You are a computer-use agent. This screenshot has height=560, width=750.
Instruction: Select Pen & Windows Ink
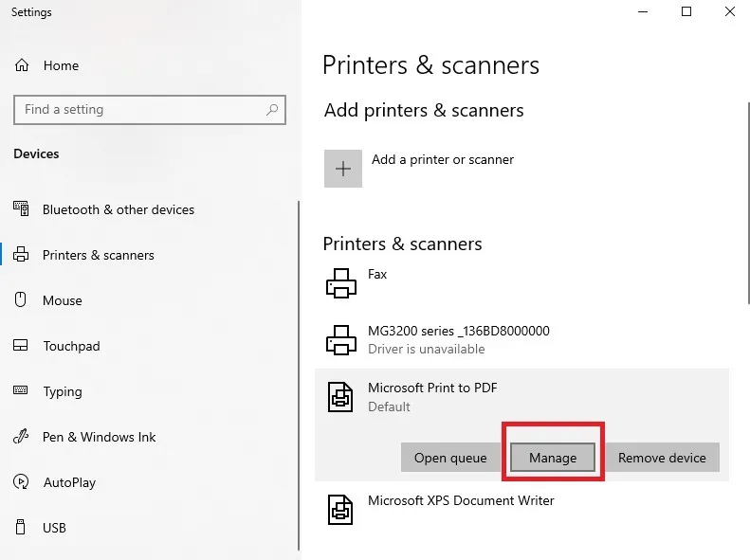[99, 437]
